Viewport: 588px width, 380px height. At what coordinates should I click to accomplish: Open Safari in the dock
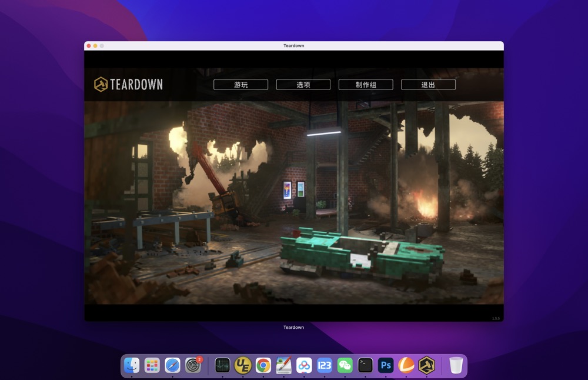pyautogui.click(x=172, y=365)
